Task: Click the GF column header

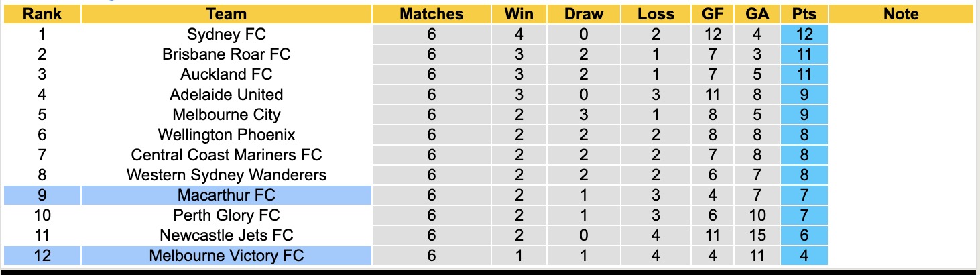Action: (713, 14)
